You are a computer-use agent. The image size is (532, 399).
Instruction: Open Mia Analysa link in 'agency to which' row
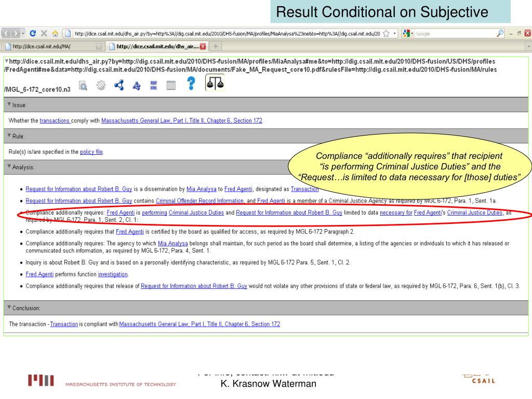coord(172,244)
